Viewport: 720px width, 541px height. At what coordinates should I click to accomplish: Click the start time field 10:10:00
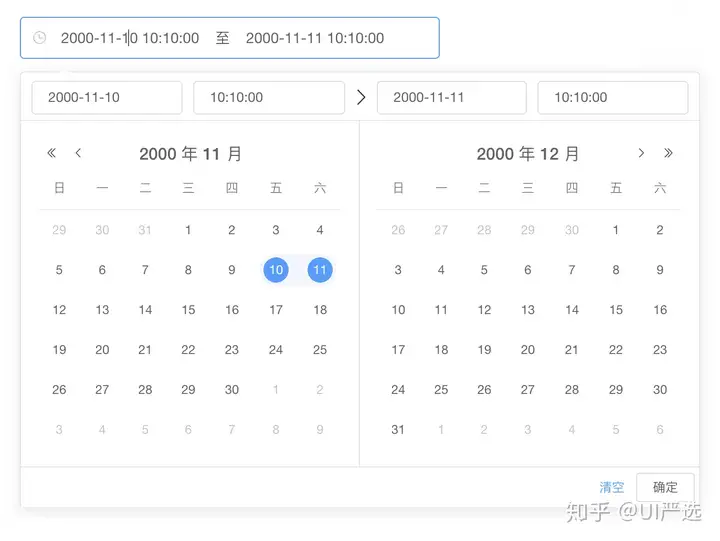269,97
